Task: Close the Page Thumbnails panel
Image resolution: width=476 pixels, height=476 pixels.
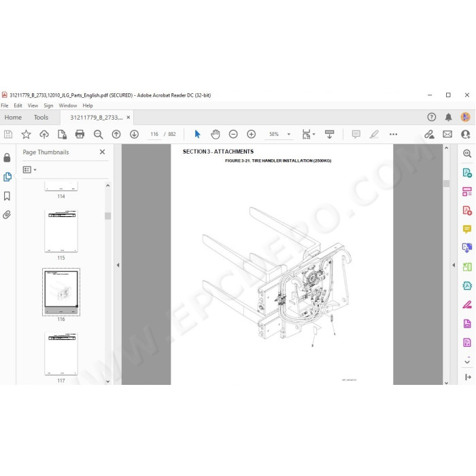Action: 102,152
